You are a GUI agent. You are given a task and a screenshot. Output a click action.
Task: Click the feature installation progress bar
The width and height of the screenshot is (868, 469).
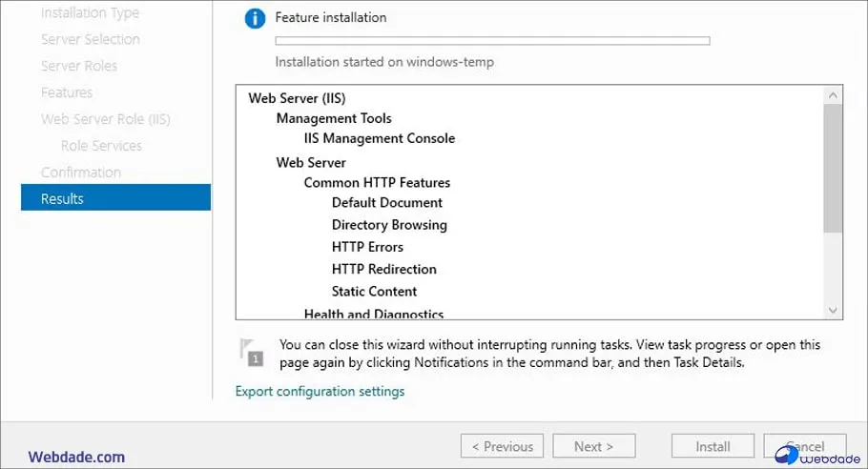coord(492,41)
